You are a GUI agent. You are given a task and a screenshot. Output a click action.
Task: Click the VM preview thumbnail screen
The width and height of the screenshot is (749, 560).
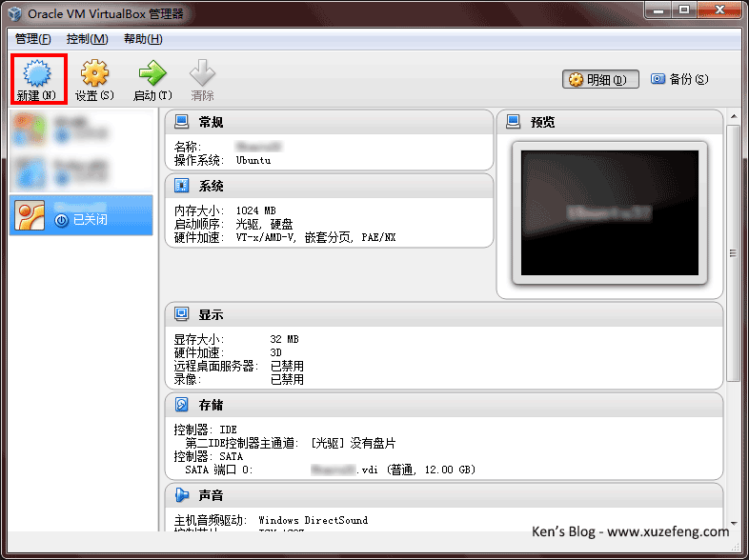tap(610, 213)
